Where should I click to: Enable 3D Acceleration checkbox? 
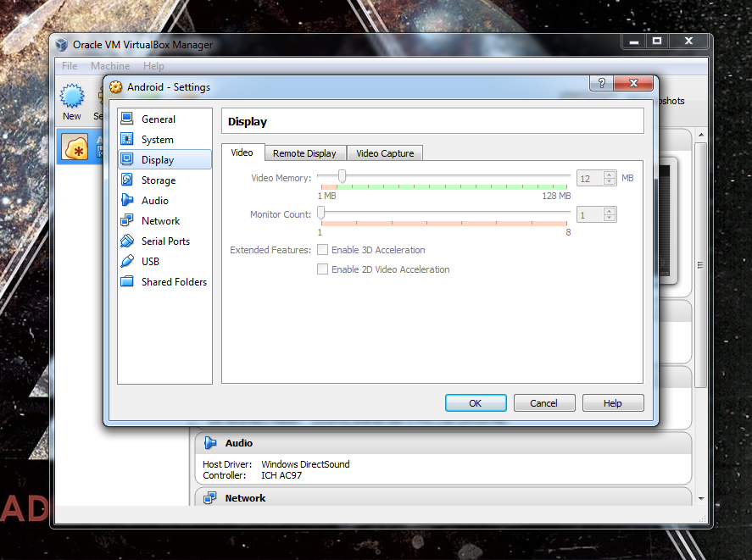coord(323,250)
